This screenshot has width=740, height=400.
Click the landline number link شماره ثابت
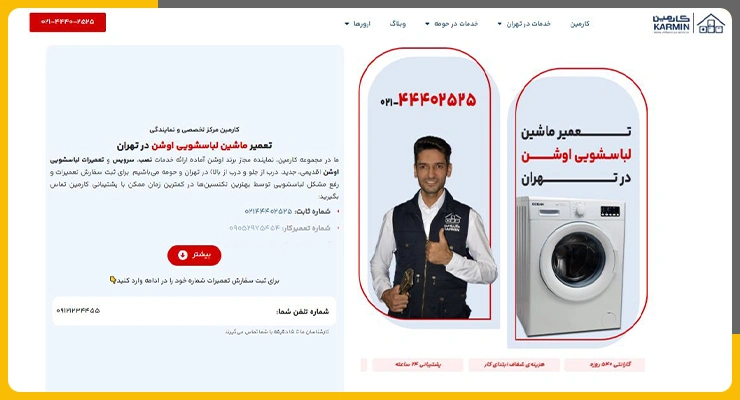(x=269, y=211)
